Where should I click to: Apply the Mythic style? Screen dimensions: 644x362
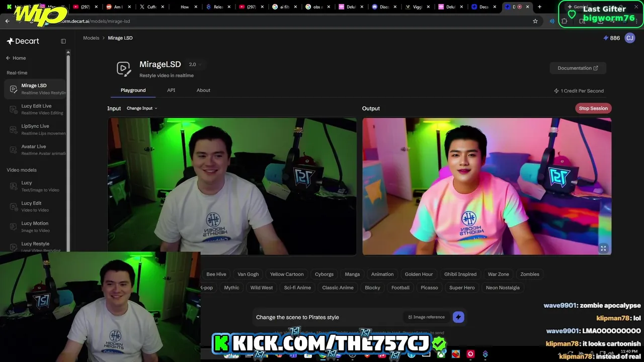(x=231, y=288)
